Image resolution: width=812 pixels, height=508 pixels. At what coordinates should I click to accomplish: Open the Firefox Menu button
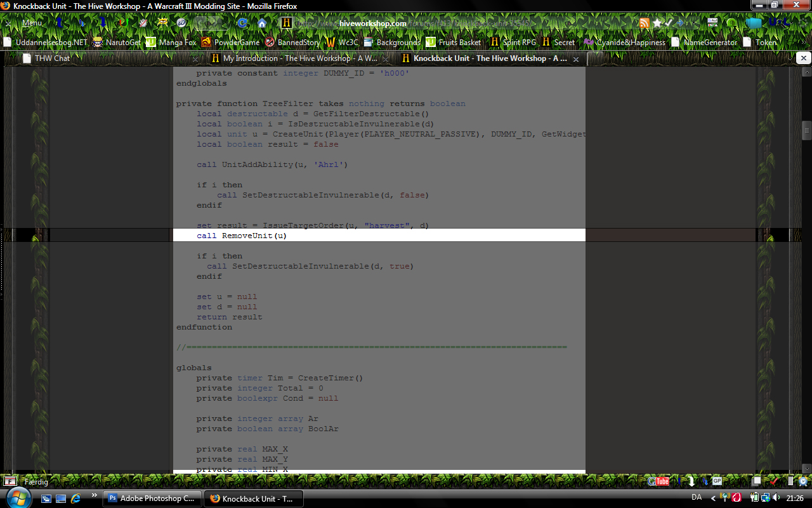click(x=32, y=23)
